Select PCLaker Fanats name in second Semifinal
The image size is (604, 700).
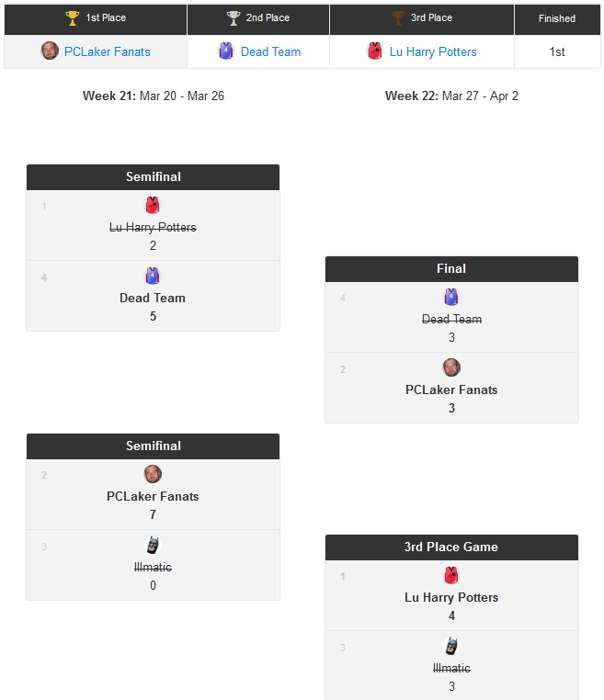153,496
